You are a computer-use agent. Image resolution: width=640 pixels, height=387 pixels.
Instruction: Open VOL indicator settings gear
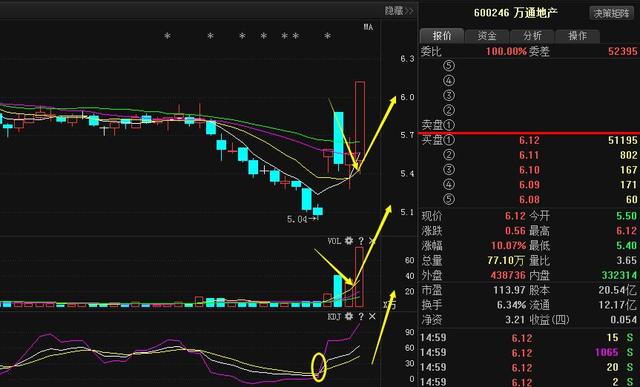tap(349, 240)
